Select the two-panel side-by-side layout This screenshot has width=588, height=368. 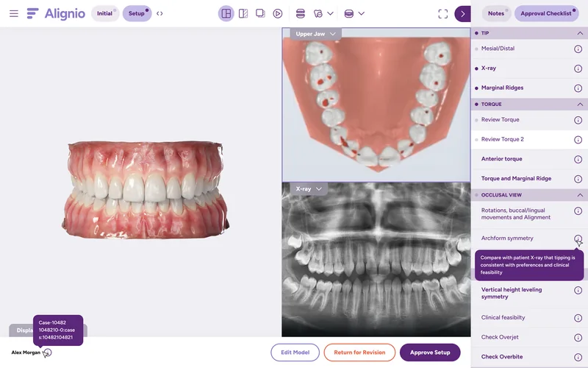[x=243, y=13]
